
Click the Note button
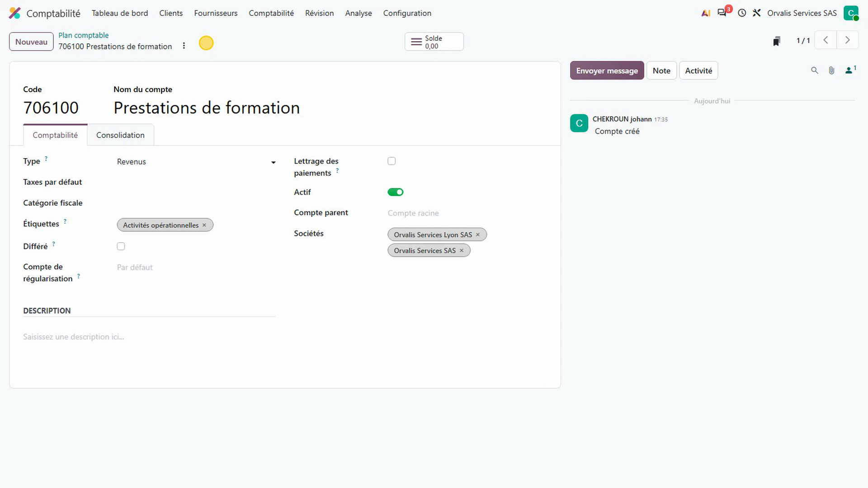coord(661,70)
